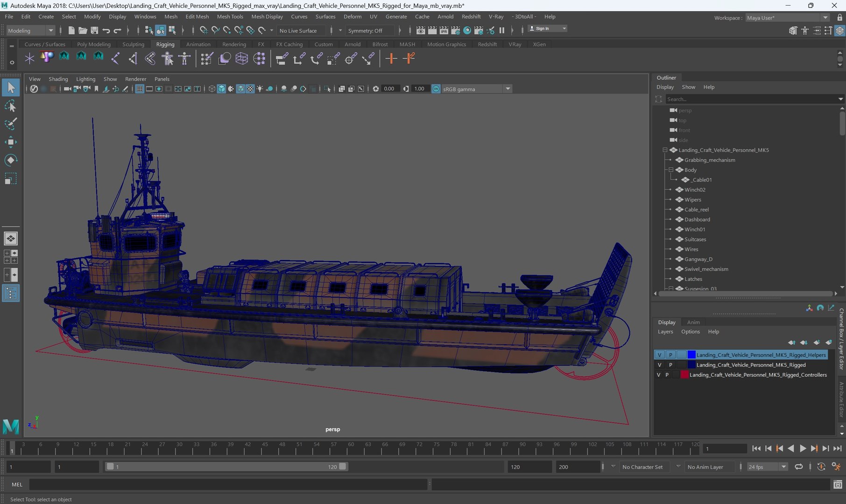Click the Outliner search field
846x504 pixels.
point(751,99)
